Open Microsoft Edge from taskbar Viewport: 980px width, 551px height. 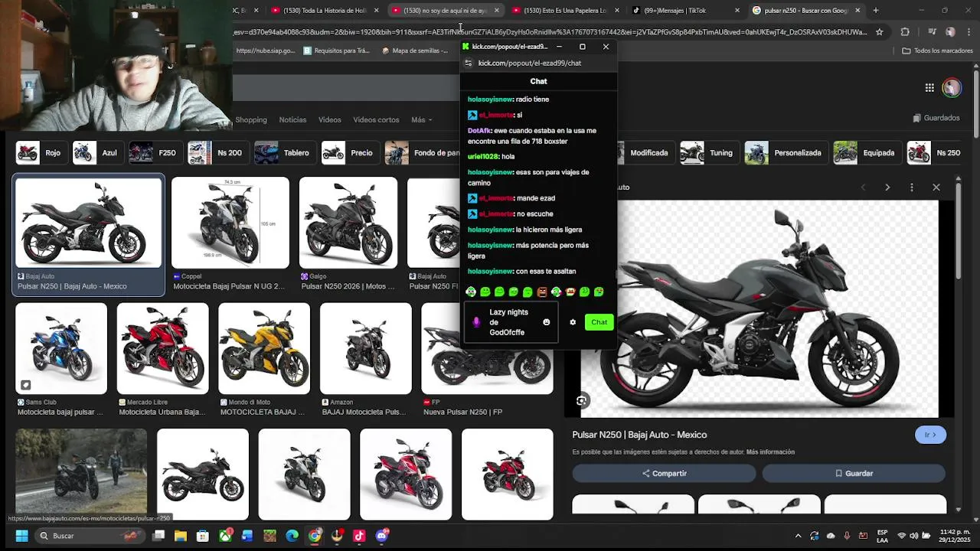coord(292,536)
